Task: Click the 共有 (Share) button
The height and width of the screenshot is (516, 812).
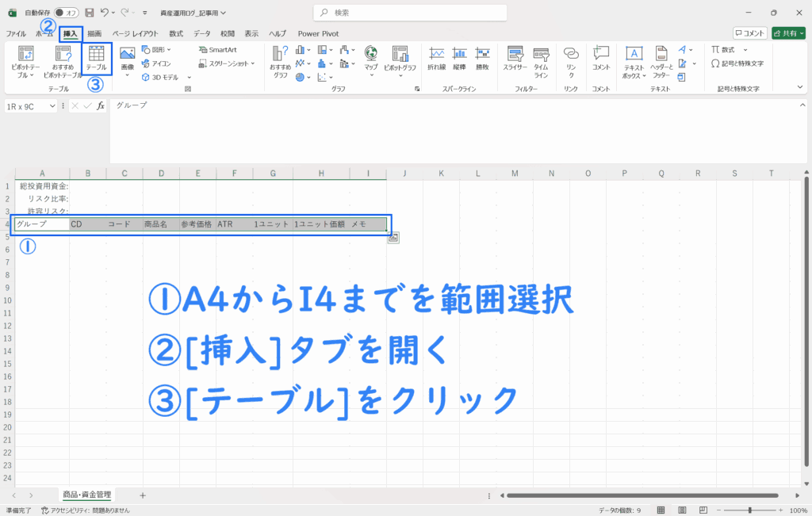Action: click(788, 33)
